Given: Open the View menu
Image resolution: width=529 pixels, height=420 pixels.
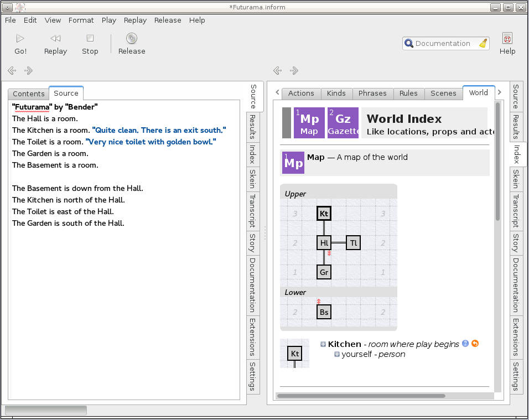Looking at the screenshot, I should 53,20.
